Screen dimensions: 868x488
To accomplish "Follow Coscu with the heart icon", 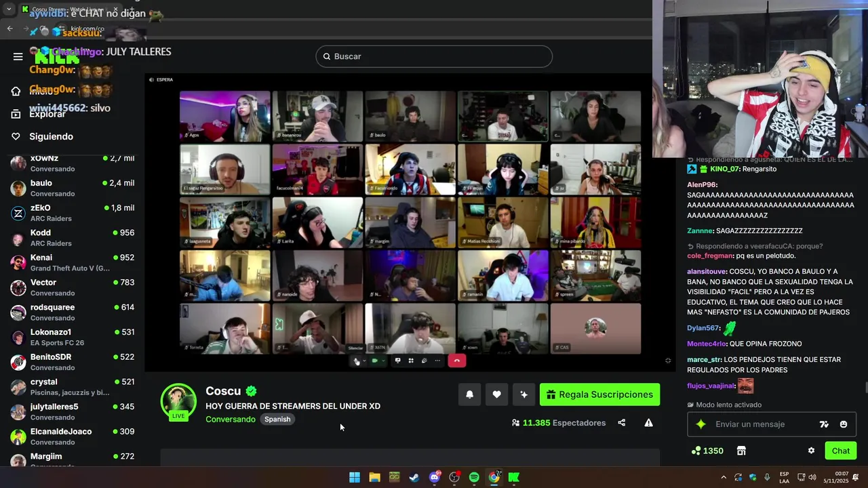I will coord(496,394).
